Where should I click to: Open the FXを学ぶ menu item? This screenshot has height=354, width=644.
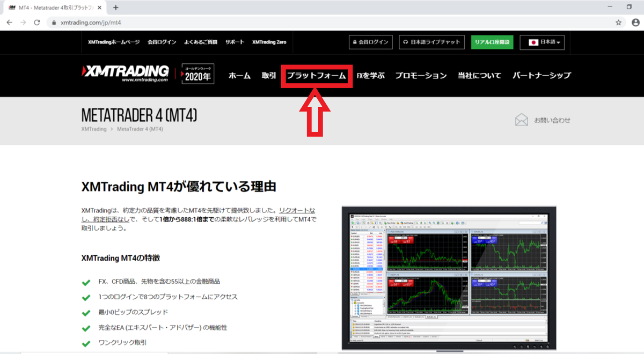tap(371, 76)
